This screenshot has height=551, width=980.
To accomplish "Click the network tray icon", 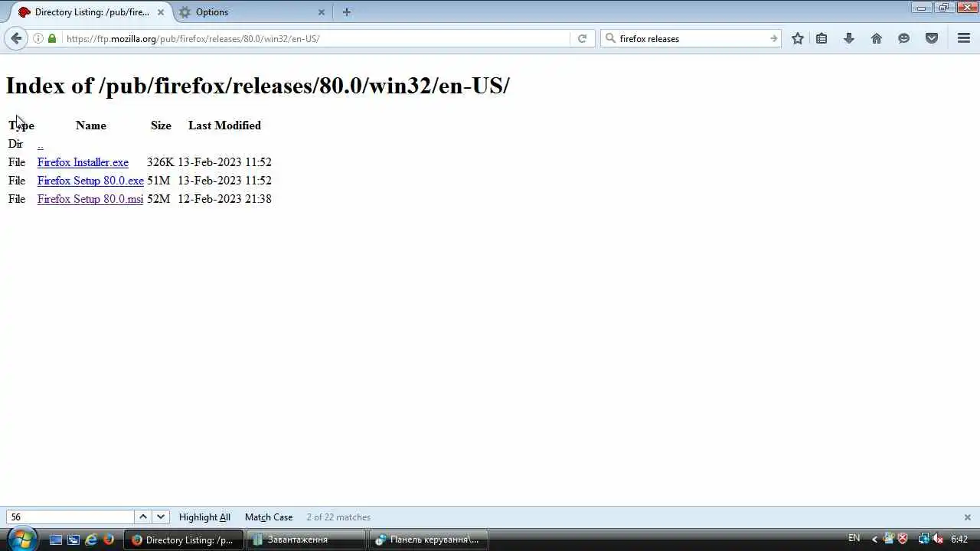I will click(923, 540).
